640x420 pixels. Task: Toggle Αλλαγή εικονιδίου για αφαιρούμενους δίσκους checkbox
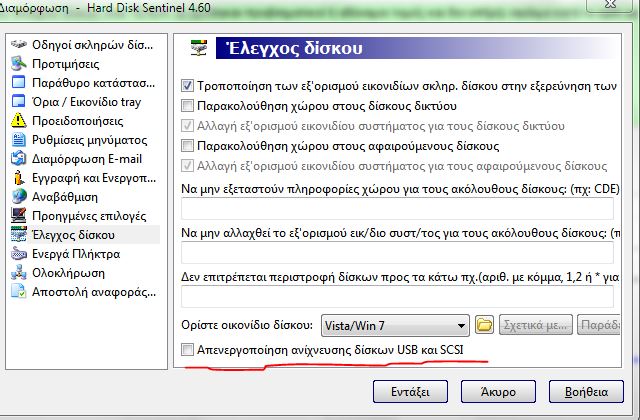pyautogui.click(x=187, y=165)
